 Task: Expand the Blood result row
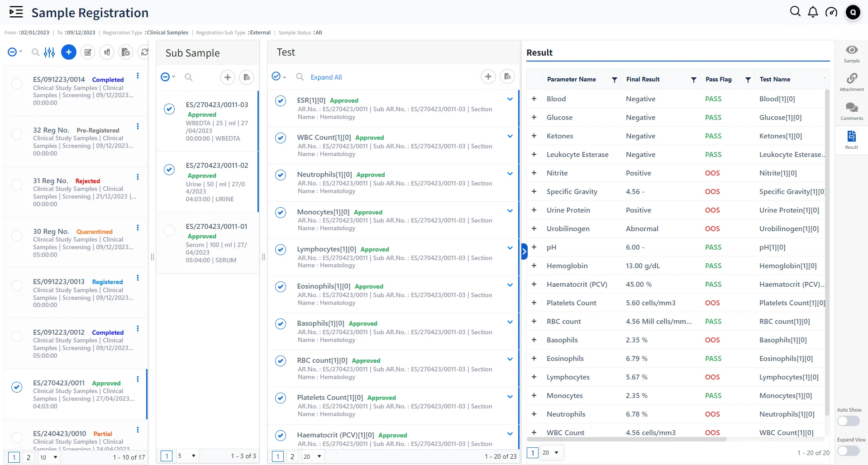[x=534, y=99]
